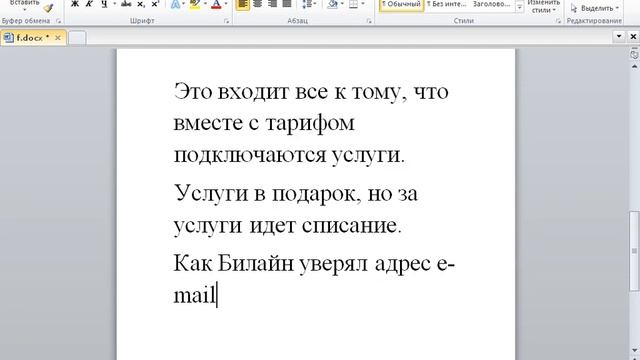
Task: Activate Format Painter brush
Action: click(48, 8)
